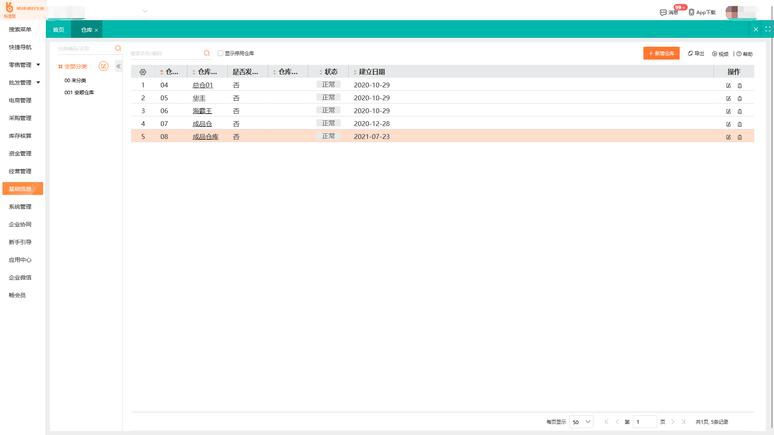Click the orange add warehouse button
Screen dimensions: 774x435
661,53
